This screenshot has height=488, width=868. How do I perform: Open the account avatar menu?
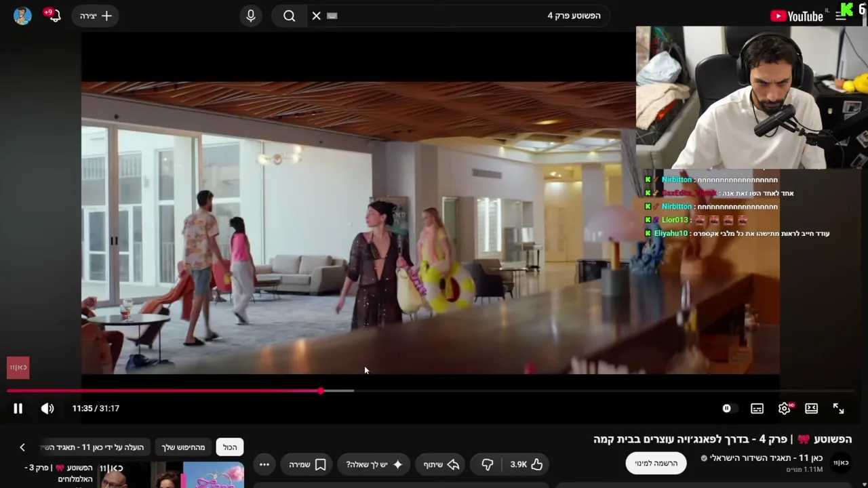(22, 16)
